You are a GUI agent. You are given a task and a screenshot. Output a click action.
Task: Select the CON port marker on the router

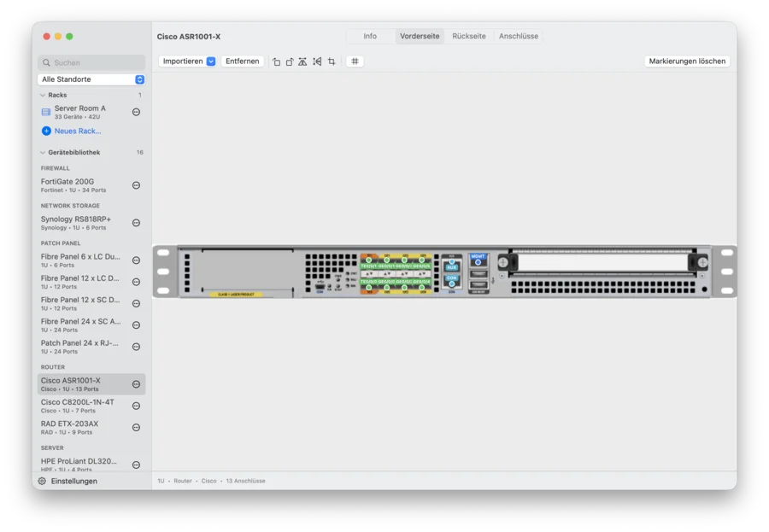[452, 284]
